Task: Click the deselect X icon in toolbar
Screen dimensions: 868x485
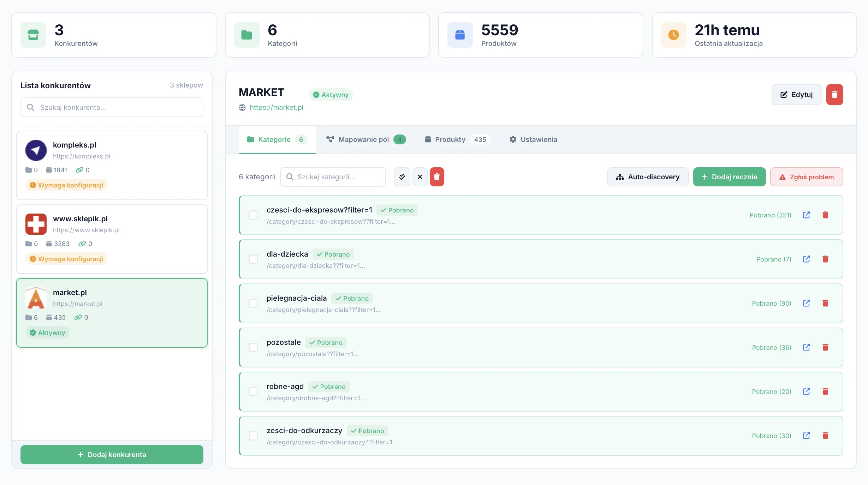Action: point(420,177)
